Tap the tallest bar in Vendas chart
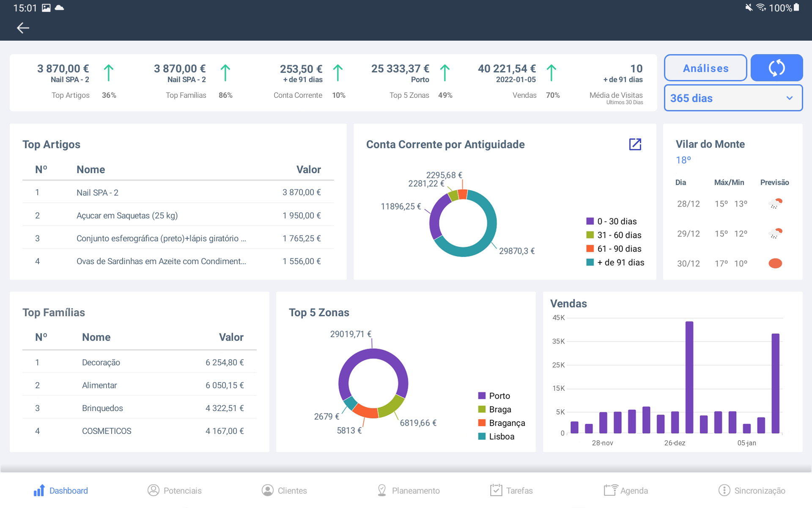This screenshot has width=812, height=508. pos(689,377)
